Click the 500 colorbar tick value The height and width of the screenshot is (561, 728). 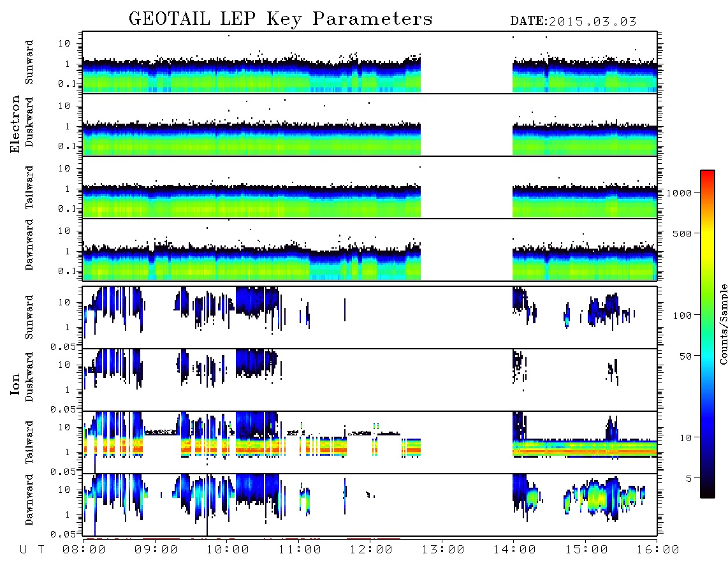pyautogui.click(x=682, y=233)
